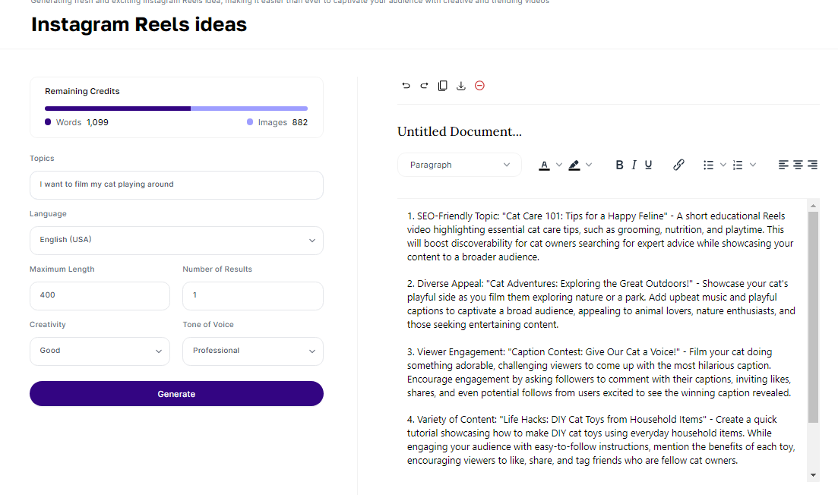Image resolution: width=838 pixels, height=504 pixels.
Task: Toggle bold formatting
Action: pos(619,164)
